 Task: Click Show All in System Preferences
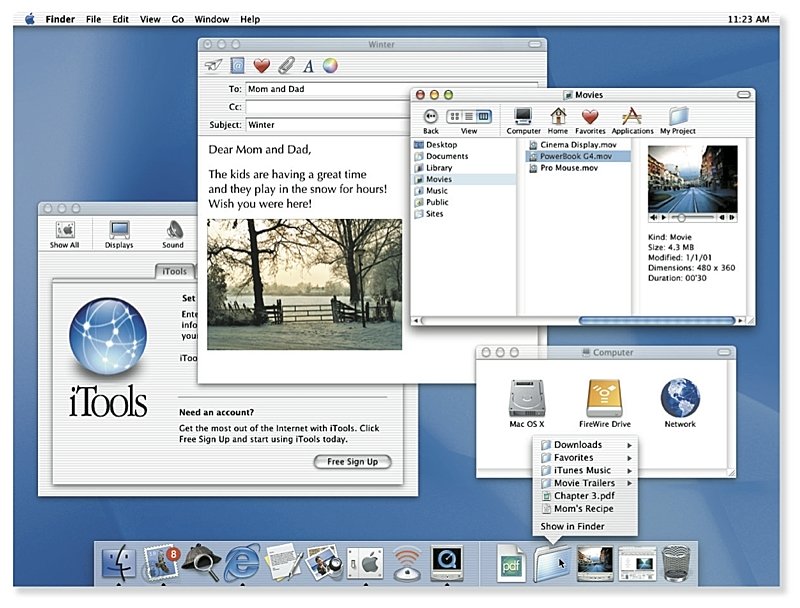click(65, 235)
